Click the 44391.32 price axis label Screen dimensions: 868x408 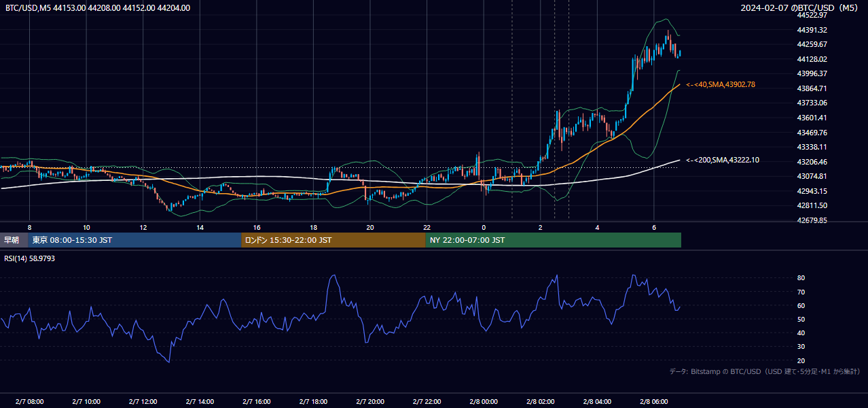click(x=812, y=30)
